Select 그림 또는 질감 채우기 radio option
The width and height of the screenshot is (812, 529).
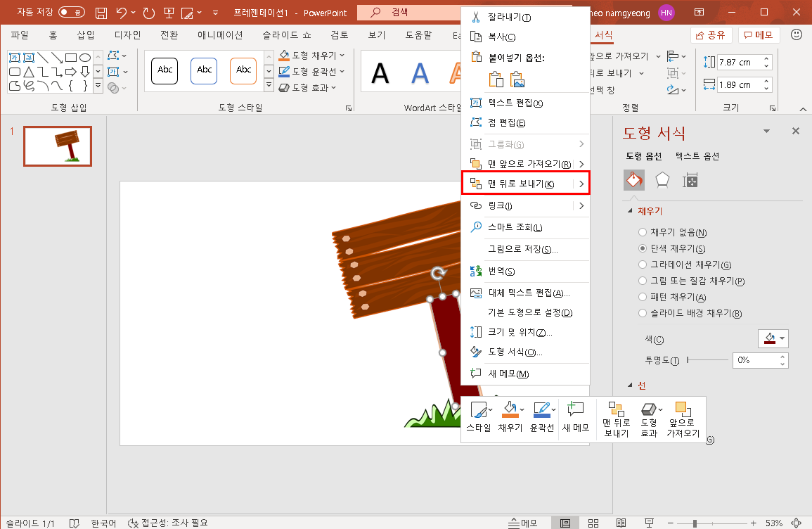click(643, 280)
